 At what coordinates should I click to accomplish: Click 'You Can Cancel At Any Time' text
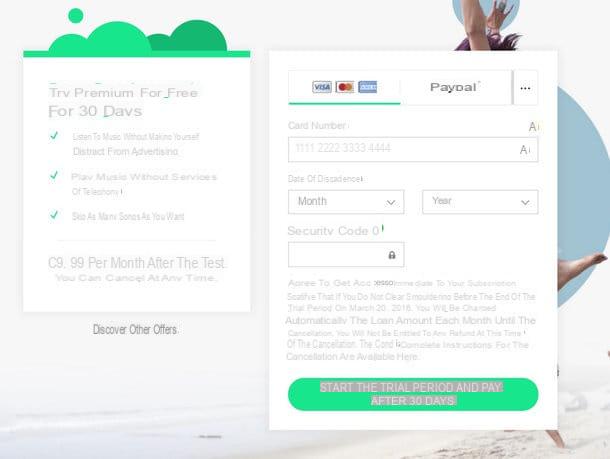(x=135, y=278)
